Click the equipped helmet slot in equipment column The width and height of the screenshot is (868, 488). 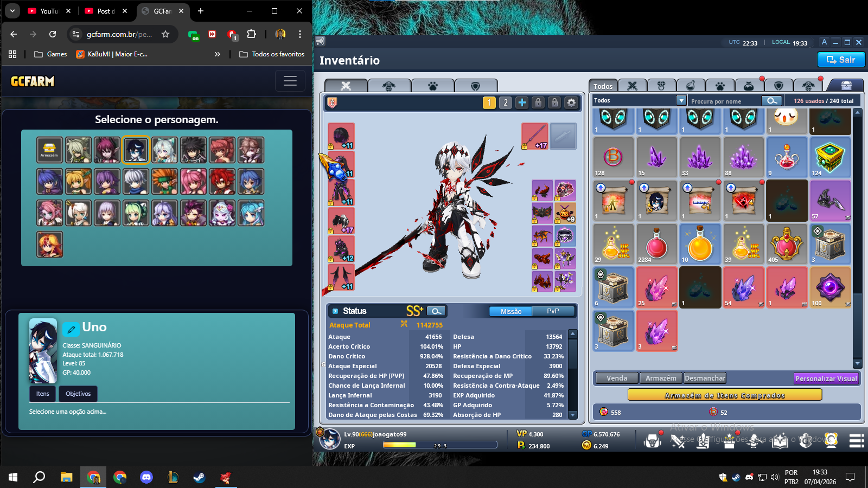[341, 136]
